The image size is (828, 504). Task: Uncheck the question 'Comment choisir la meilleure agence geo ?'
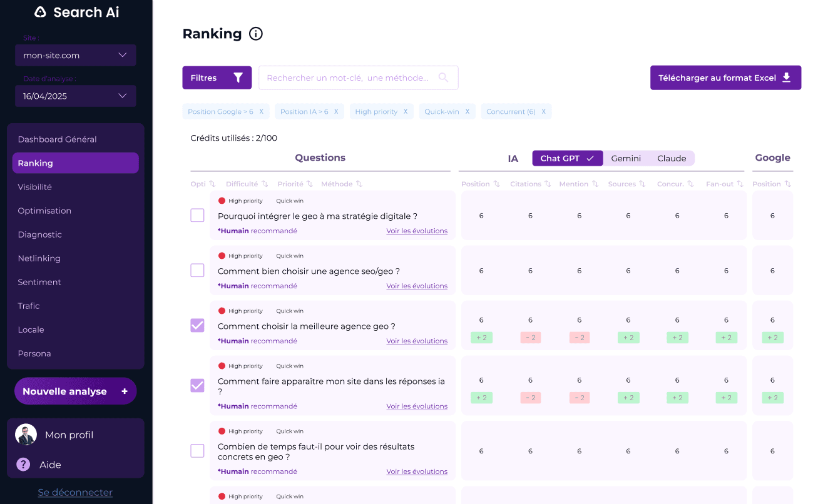pyautogui.click(x=197, y=325)
